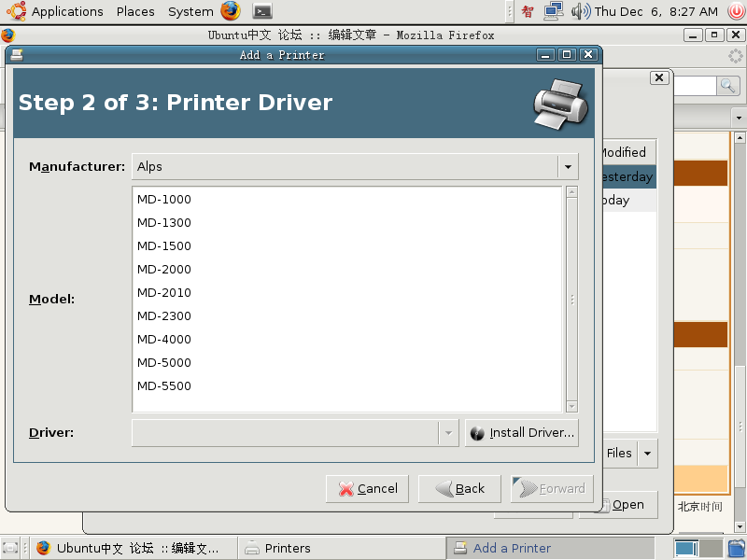Click the Firefox page scrollbar up arrow
747x560 pixels.
tap(740, 137)
